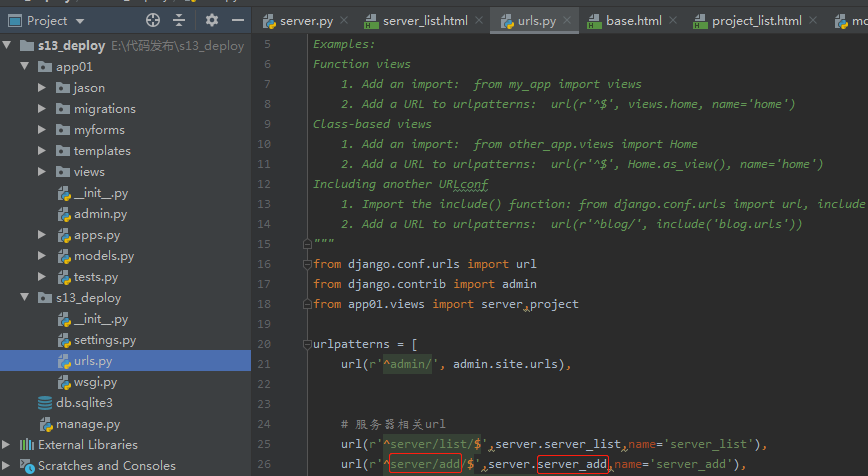This screenshot has width=868, height=476.
Task: Hide the Project tool window
Action: click(x=237, y=20)
